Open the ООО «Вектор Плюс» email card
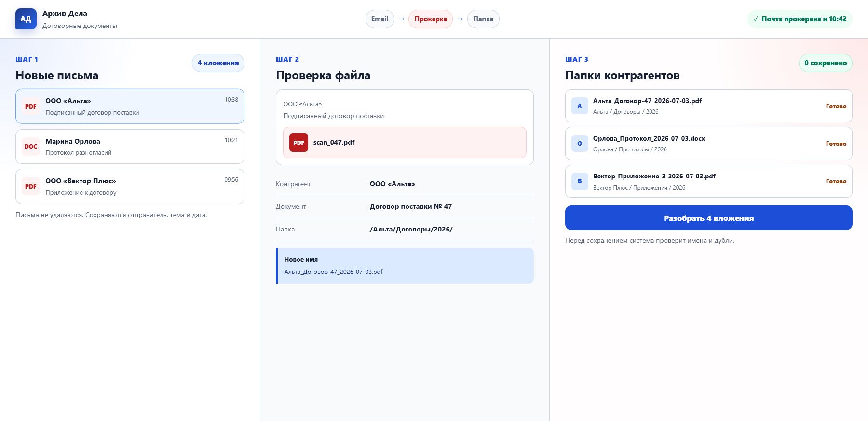Viewport: 868px width, 421px height. (x=130, y=186)
